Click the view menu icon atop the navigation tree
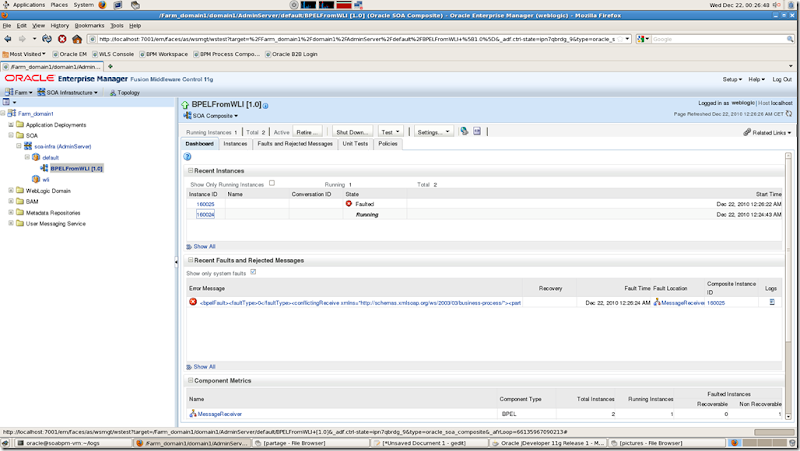Image resolution: width=800 pixels, height=451 pixels. (6, 102)
